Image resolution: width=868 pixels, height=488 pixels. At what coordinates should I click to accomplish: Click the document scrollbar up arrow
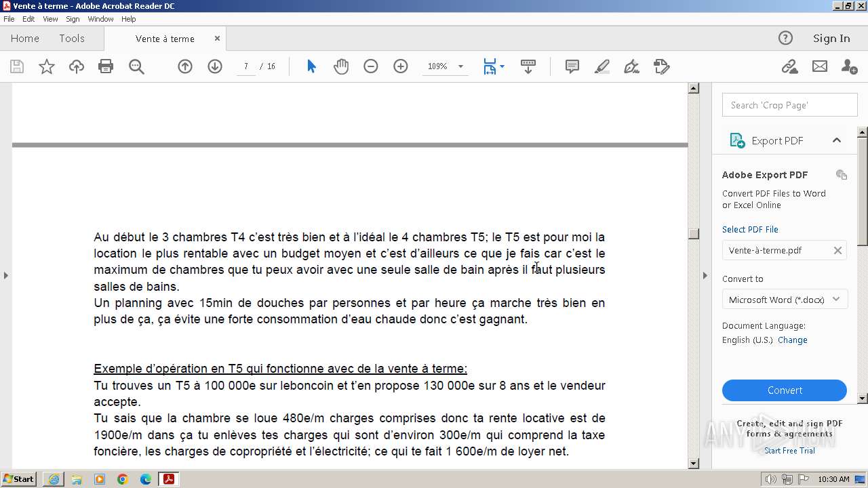694,88
